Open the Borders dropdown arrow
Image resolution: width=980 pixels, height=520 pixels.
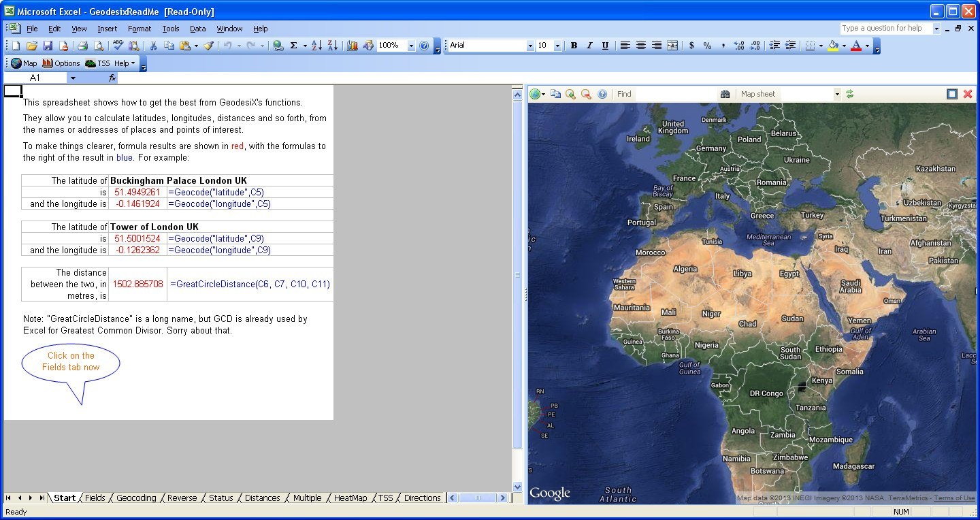tap(821, 46)
